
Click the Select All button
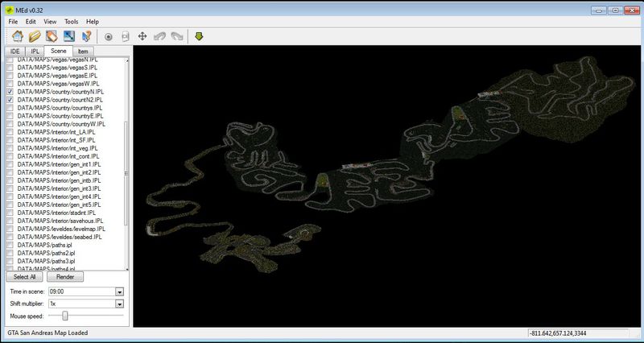click(x=25, y=277)
